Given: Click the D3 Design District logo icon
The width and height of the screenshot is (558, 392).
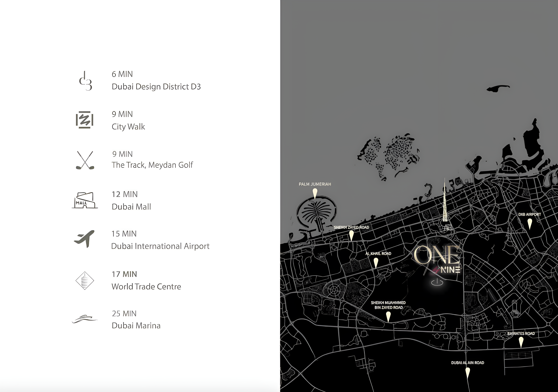Looking at the screenshot, I should (x=85, y=81).
